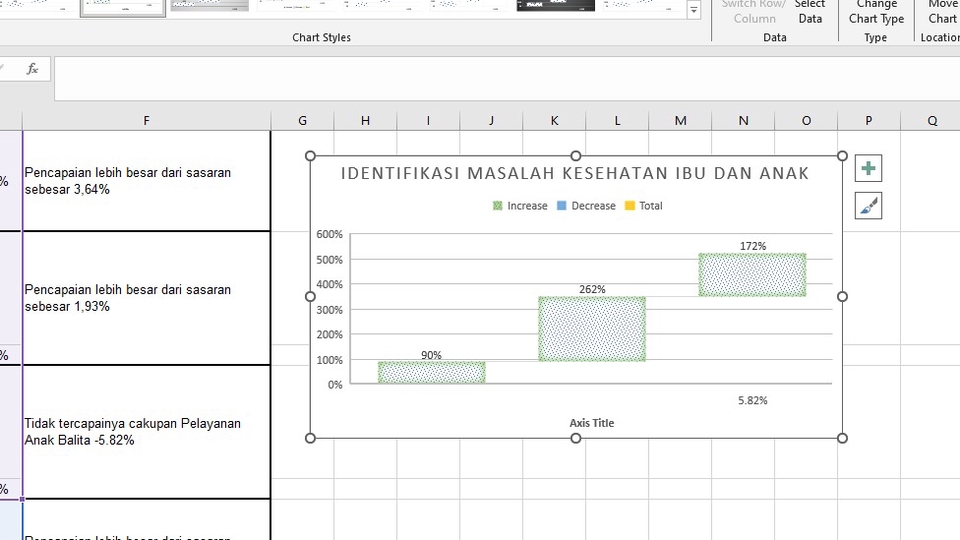
Task: Click the Increase legend swatch
Action: (497, 206)
